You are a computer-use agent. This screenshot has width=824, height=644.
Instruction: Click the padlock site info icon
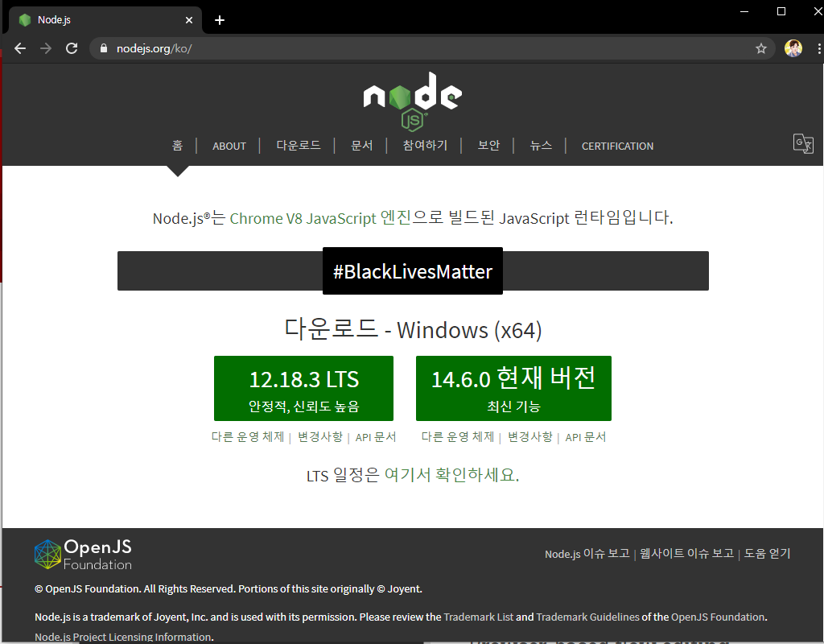click(x=104, y=48)
